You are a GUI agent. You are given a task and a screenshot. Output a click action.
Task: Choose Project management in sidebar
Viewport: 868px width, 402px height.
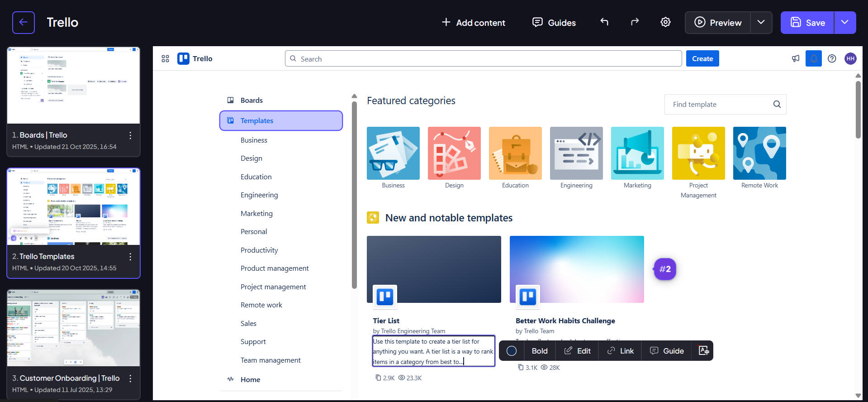(273, 287)
